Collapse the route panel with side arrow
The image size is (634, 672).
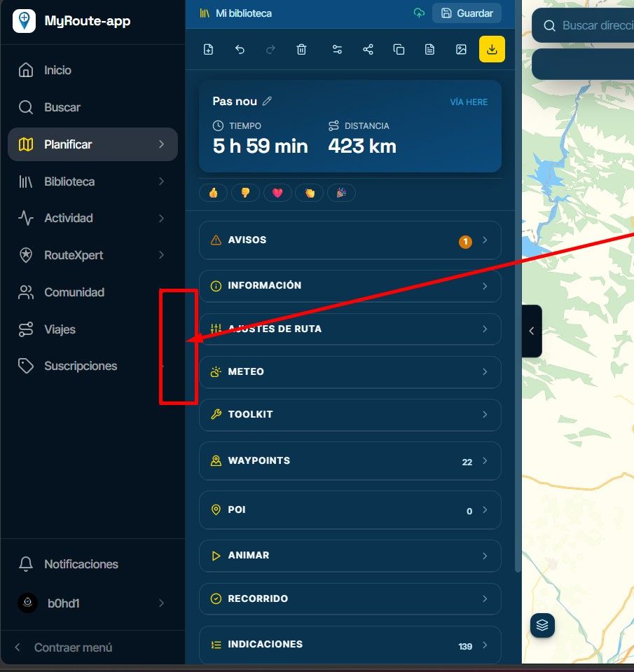click(532, 331)
